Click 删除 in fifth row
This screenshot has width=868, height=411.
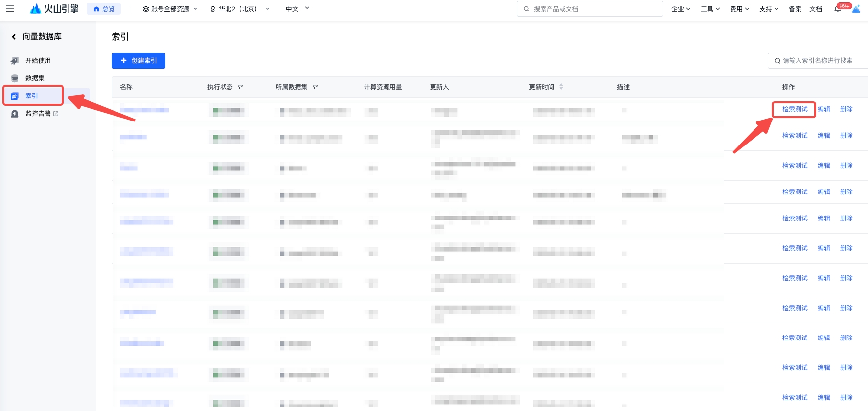coord(846,218)
